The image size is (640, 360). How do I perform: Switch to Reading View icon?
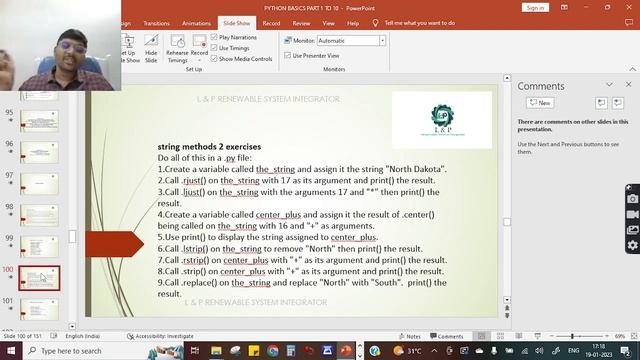coord(519,336)
